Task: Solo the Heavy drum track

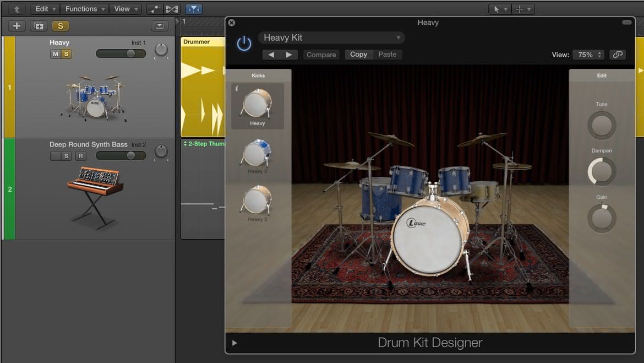Action: tap(66, 54)
